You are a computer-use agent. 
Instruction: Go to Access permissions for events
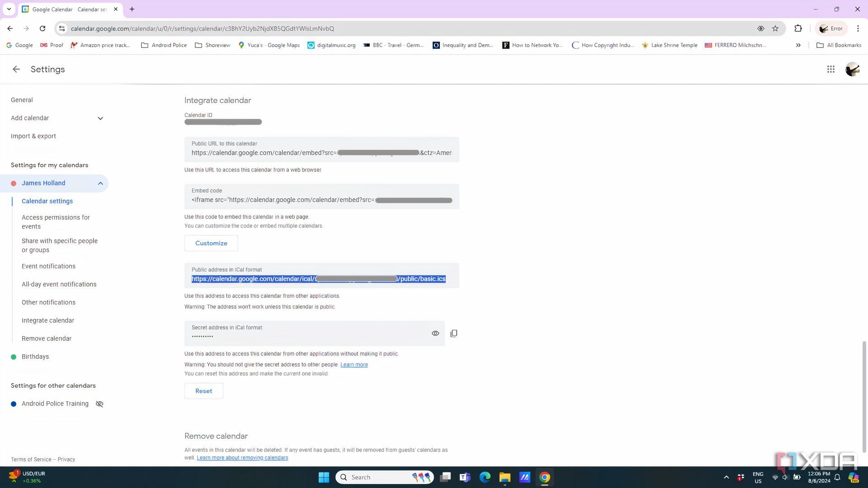point(56,222)
